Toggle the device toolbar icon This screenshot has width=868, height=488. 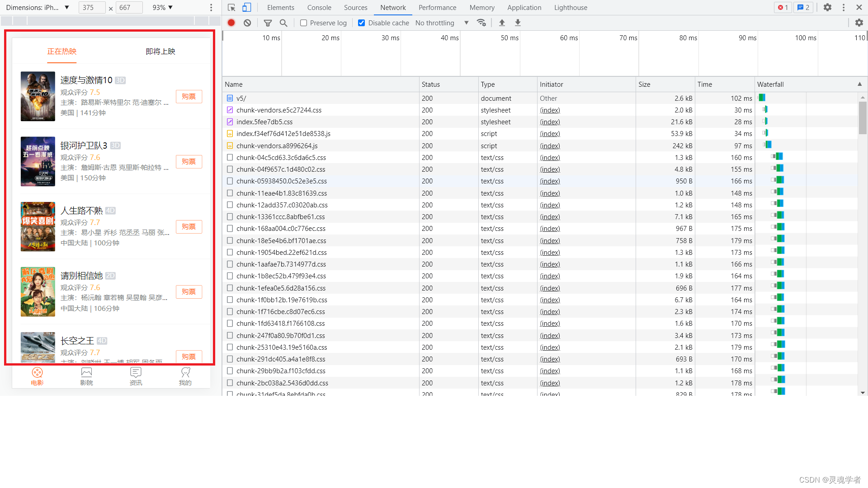click(246, 7)
